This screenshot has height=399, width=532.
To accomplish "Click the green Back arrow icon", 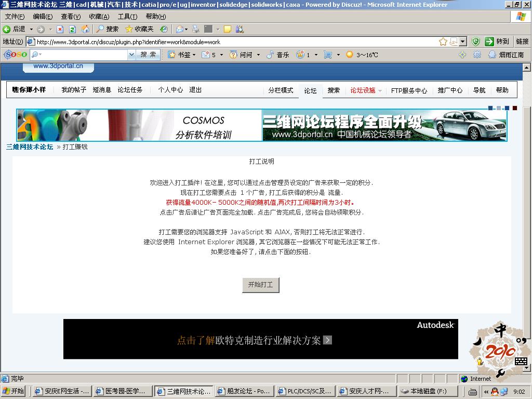I will click(6, 29).
